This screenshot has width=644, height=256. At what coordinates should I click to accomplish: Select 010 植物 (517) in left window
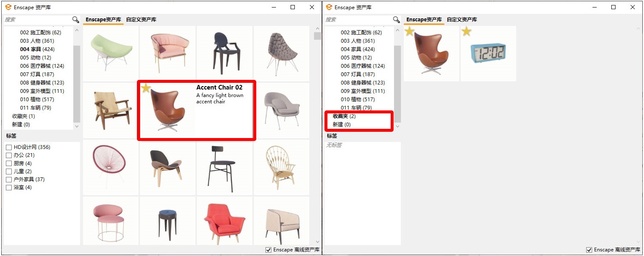coord(37,100)
